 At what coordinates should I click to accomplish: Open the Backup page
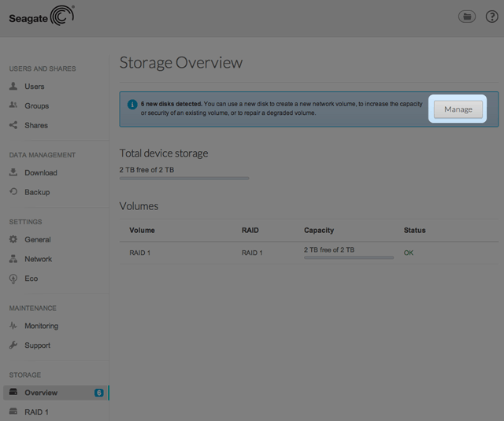[37, 192]
